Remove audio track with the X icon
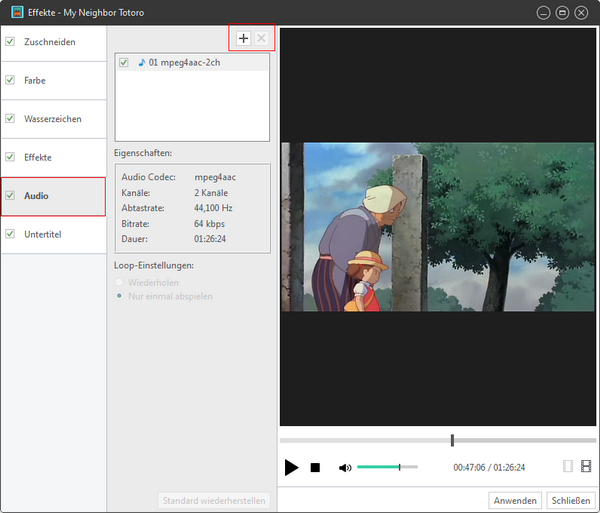Viewport: 600px width, 513px height. click(261, 38)
